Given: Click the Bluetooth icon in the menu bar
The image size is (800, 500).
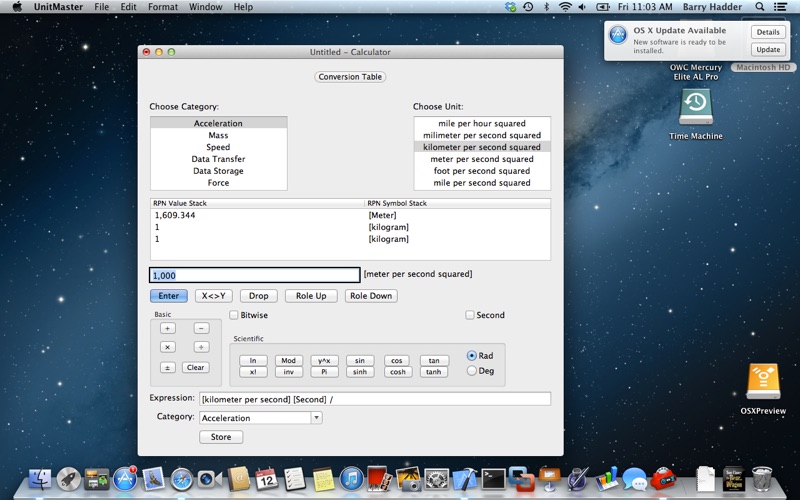Looking at the screenshot, I should click(x=546, y=7).
